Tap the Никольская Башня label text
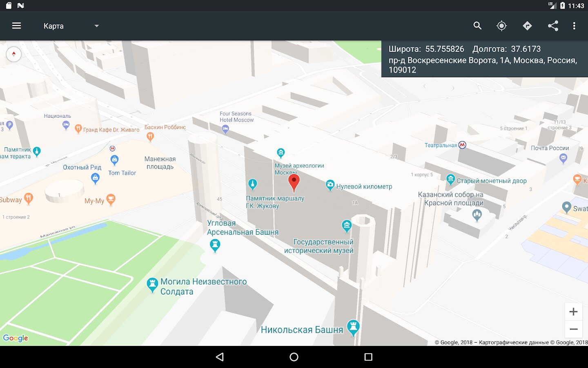Image resolution: width=588 pixels, height=368 pixels. pos(302,330)
